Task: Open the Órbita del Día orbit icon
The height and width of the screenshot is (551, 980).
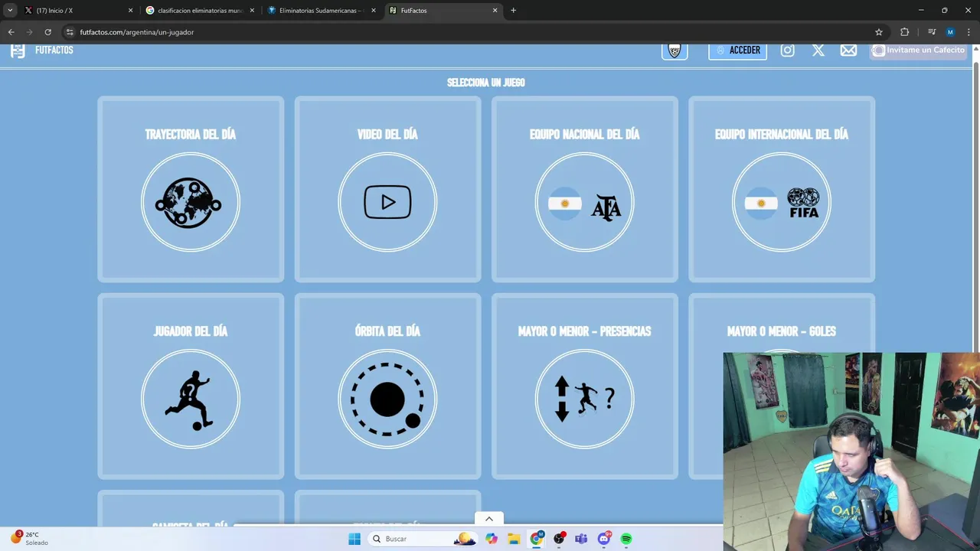Action: [387, 399]
